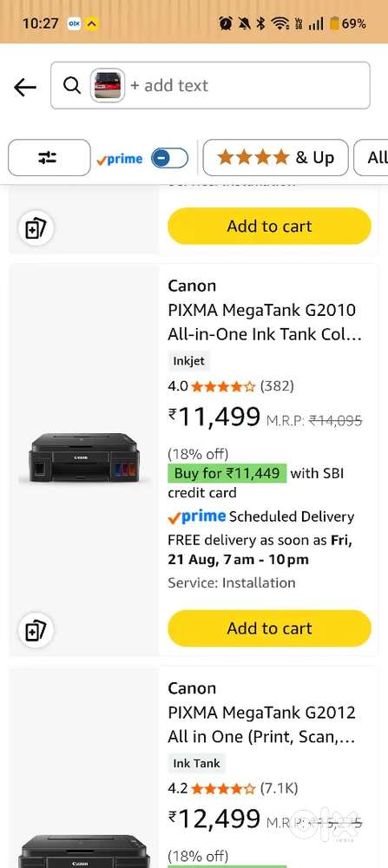Tap the Wi-Fi status bar icon
This screenshot has height=868, width=388.
(280, 23)
